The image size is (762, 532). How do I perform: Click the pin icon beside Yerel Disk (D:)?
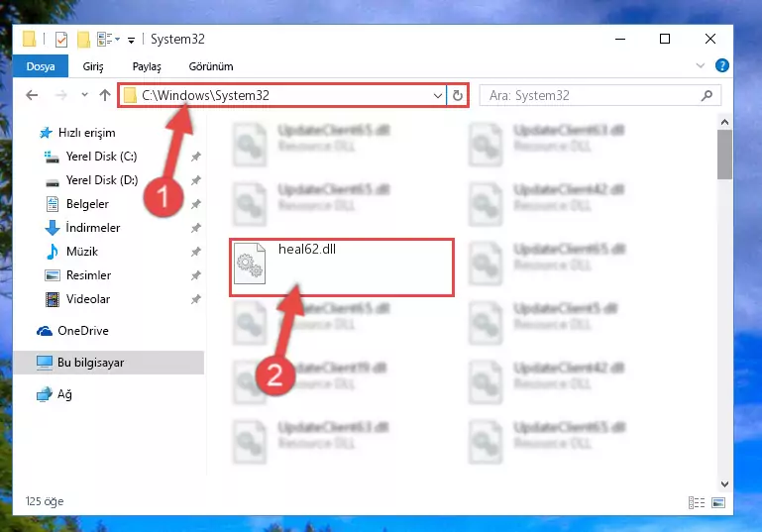pos(195,180)
